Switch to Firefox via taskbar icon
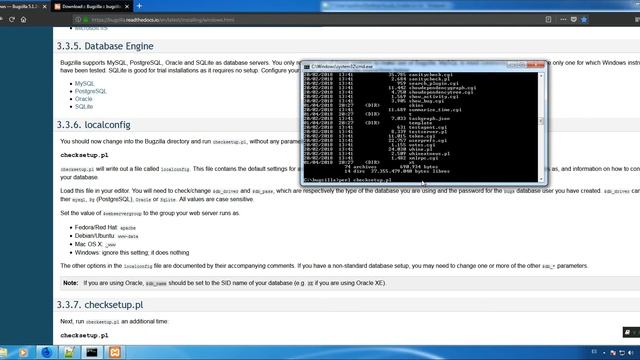The image size is (640, 360). pos(47,352)
